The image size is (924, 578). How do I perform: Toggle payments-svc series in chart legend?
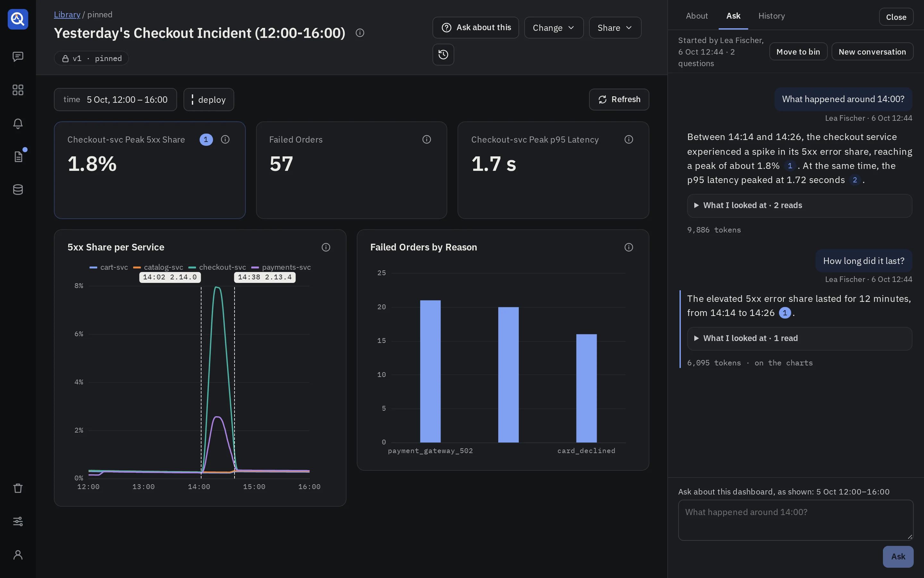281,267
